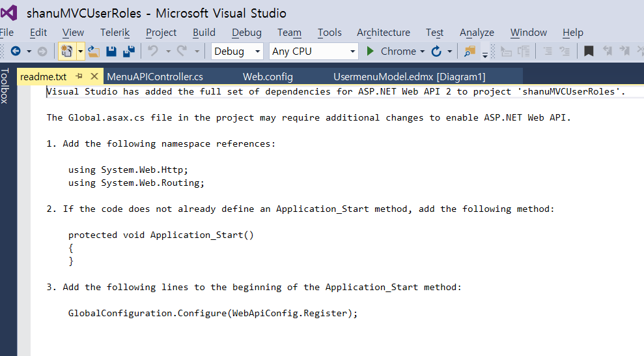Click the Refresh browser icon
This screenshot has height=356, width=644.
[436, 51]
